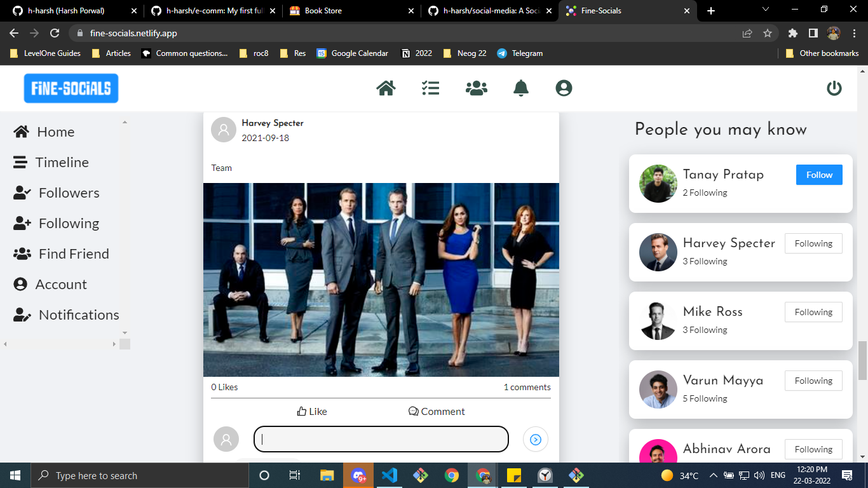Like Harvey Specter's post
The height and width of the screenshot is (488, 868).
point(312,411)
